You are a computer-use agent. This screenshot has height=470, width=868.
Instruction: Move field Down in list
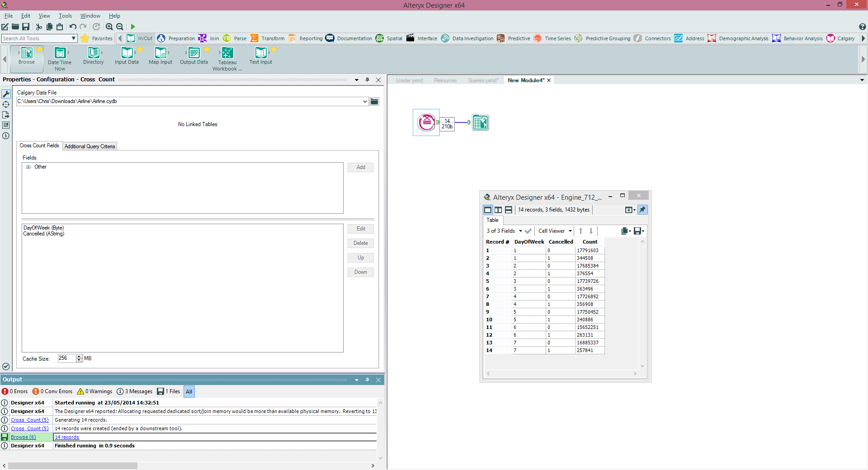(361, 272)
